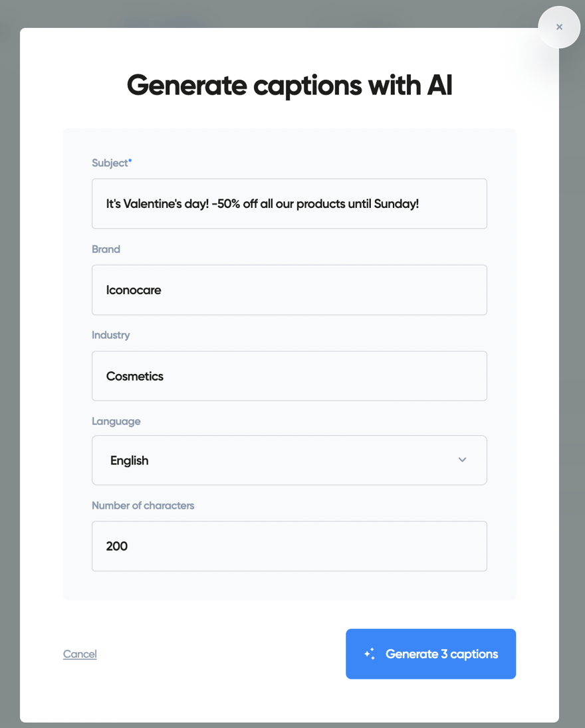The height and width of the screenshot is (728, 585).
Task: Click the Brand field containing Iconocare
Action: [x=289, y=290]
